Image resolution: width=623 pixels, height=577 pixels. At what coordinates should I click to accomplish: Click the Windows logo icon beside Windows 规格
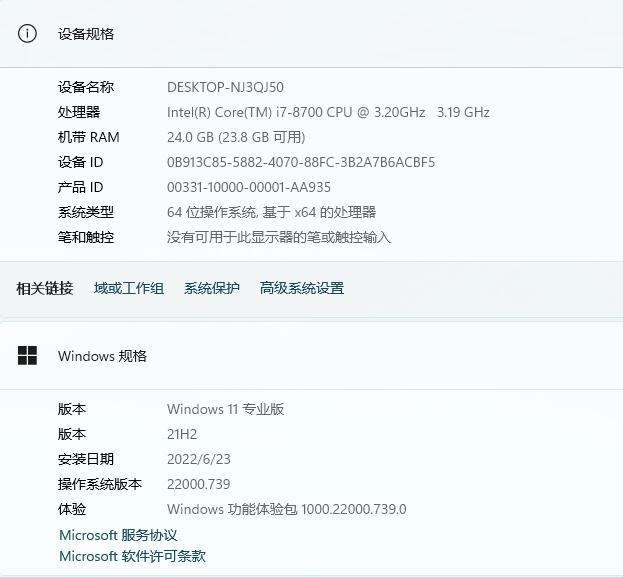click(27, 355)
